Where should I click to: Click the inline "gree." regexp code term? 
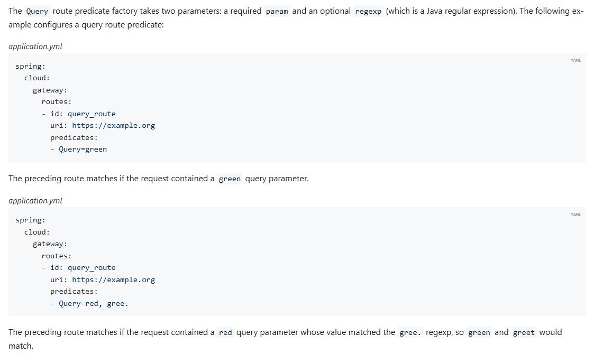coord(410,333)
